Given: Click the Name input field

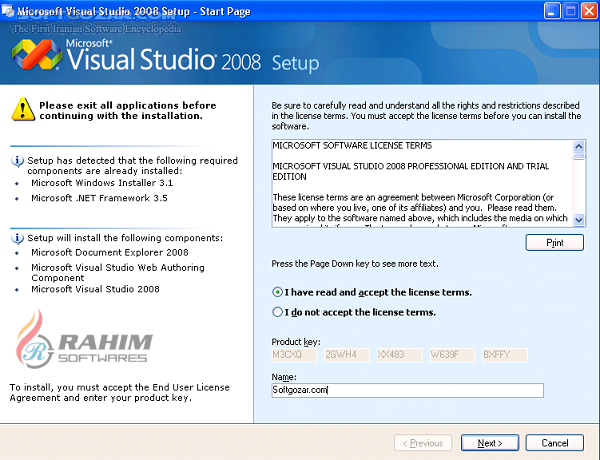Looking at the screenshot, I should (408, 390).
